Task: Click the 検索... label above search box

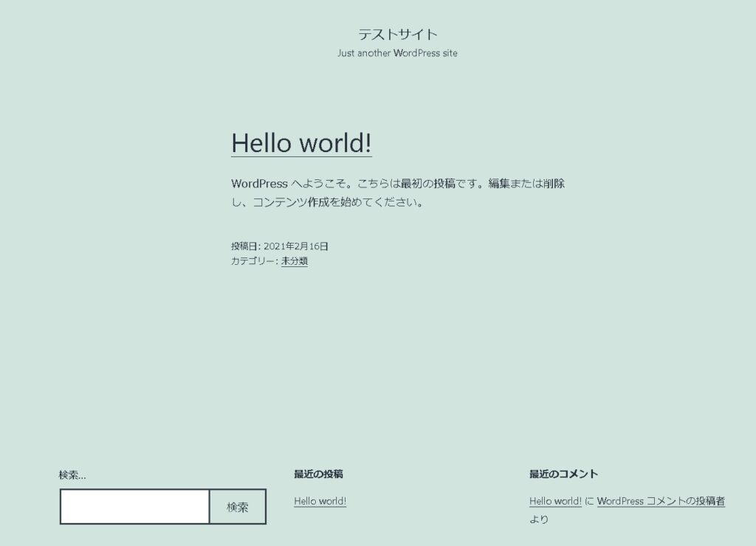Action: coord(72,475)
